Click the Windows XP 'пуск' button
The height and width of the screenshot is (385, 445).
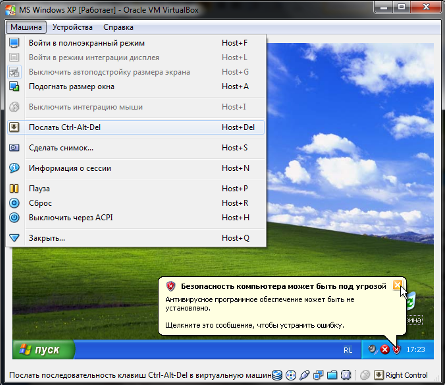[43, 350]
